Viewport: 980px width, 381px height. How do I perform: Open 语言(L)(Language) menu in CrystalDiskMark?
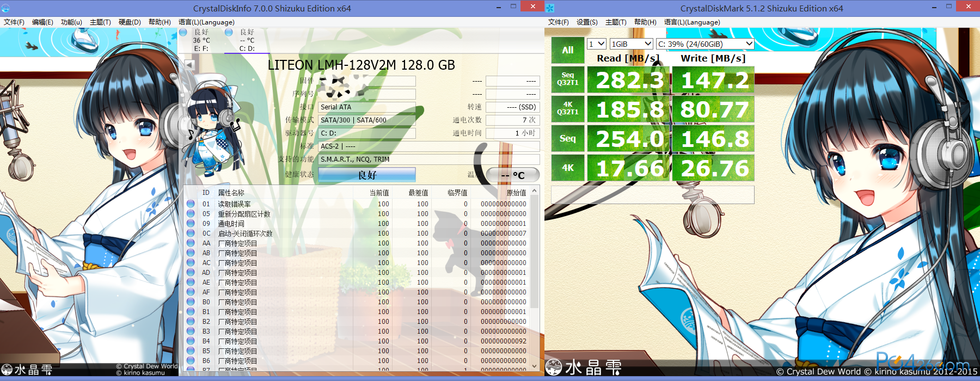692,22
